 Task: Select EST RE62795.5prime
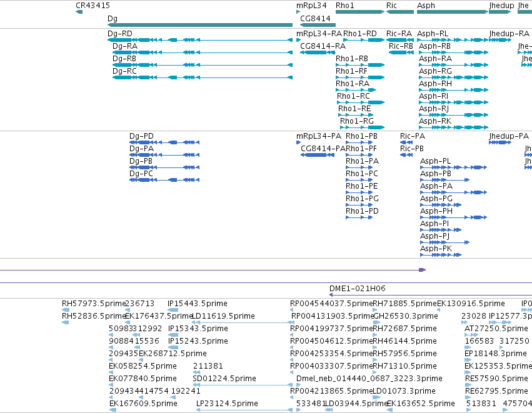click(468, 397)
